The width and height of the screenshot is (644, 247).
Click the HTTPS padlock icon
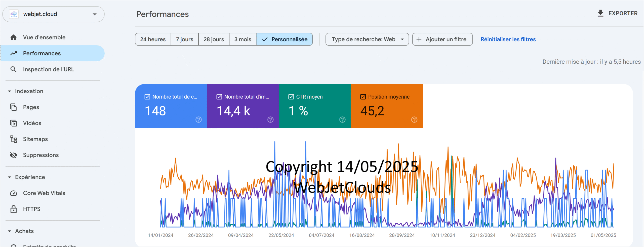[x=14, y=209]
